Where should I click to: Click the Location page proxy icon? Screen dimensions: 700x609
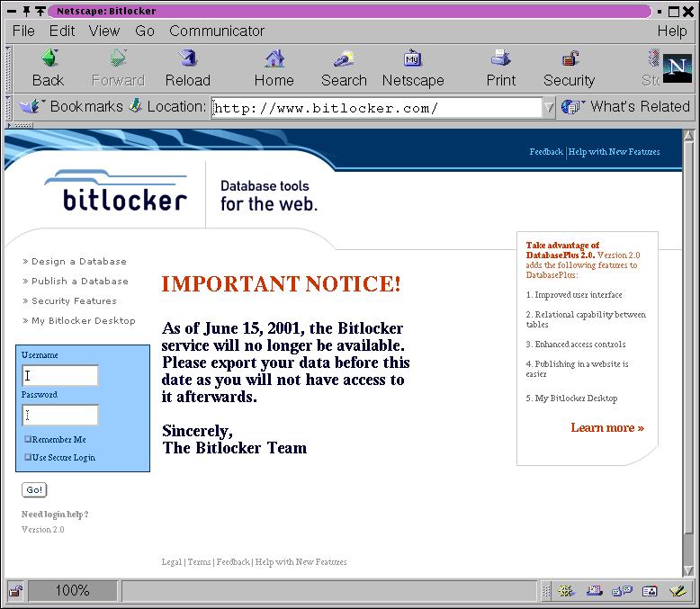click(x=135, y=106)
